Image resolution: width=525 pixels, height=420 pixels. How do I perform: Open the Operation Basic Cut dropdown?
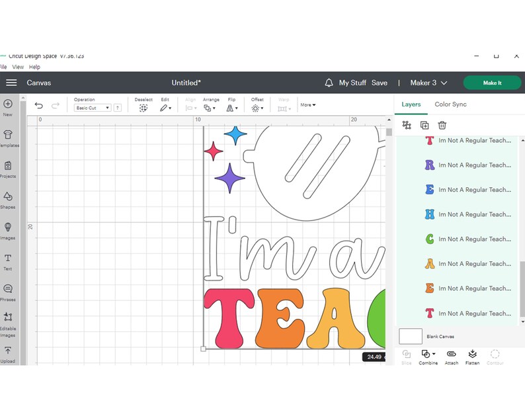click(93, 108)
